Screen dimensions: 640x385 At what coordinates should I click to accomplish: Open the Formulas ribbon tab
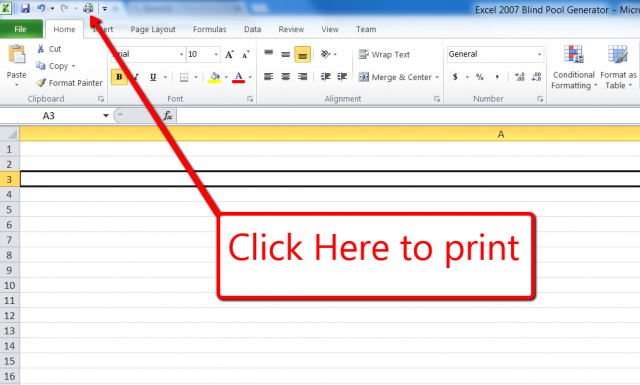[209, 29]
